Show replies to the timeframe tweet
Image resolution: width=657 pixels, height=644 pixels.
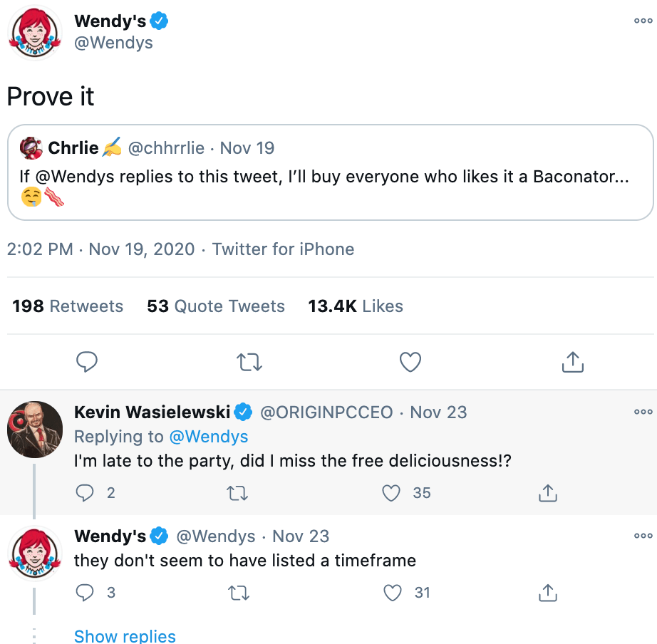[125, 635]
